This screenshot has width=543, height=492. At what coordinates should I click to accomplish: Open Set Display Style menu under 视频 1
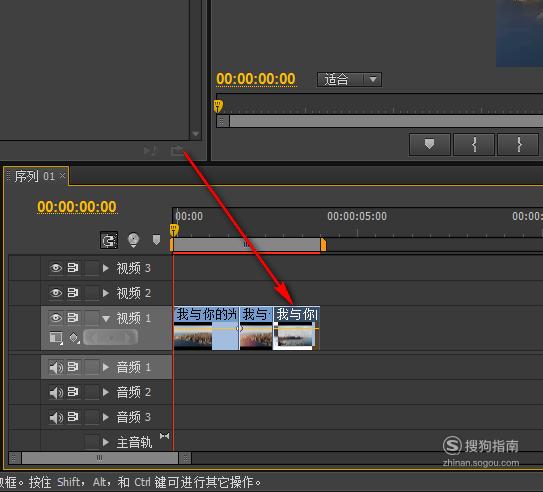point(56,337)
